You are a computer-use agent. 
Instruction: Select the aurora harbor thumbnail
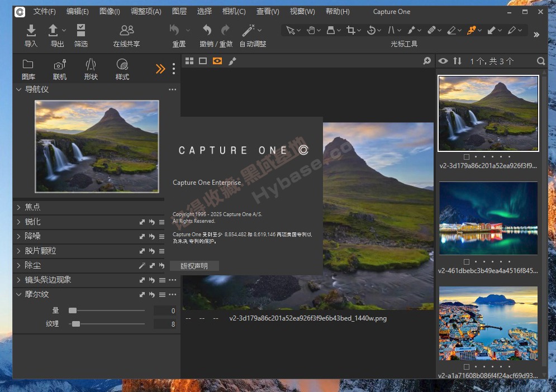coord(488,218)
